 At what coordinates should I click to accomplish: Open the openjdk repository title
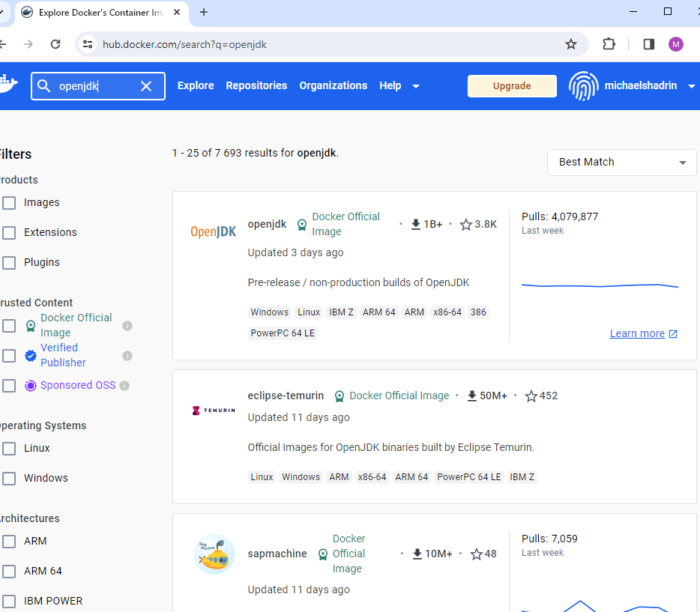click(x=267, y=224)
